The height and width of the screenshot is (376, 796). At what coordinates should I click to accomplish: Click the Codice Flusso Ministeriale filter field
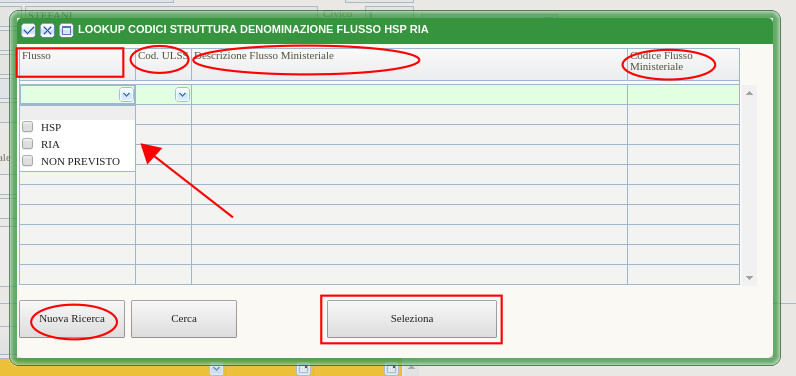tap(683, 94)
